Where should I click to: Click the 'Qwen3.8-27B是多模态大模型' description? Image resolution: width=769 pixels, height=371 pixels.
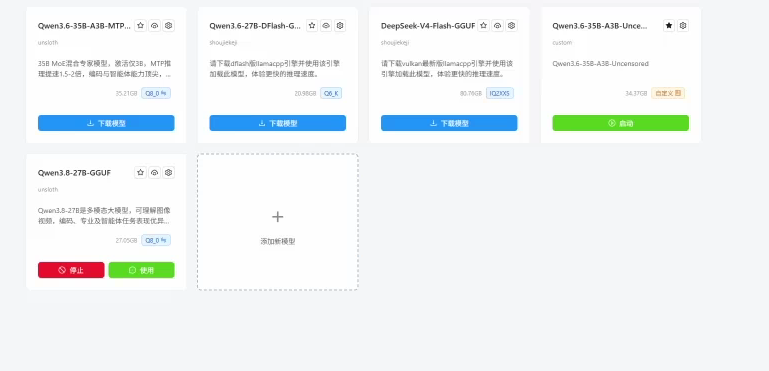(104, 216)
